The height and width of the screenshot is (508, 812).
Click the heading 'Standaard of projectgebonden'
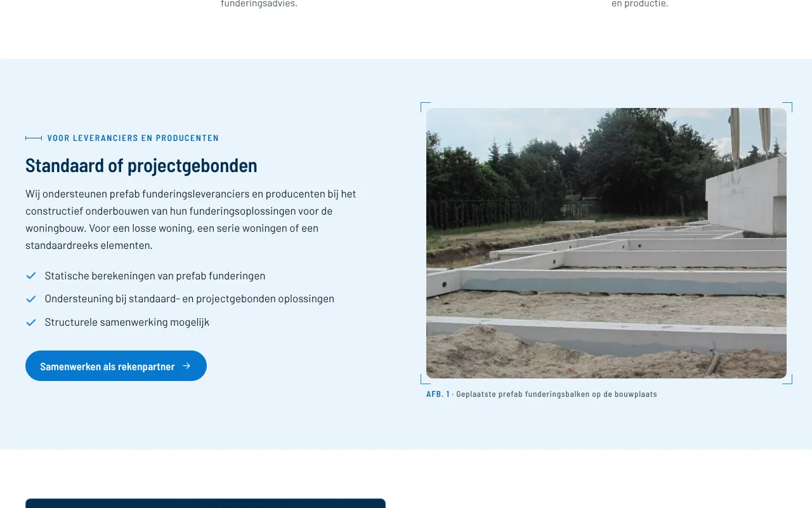click(x=141, y=165)
